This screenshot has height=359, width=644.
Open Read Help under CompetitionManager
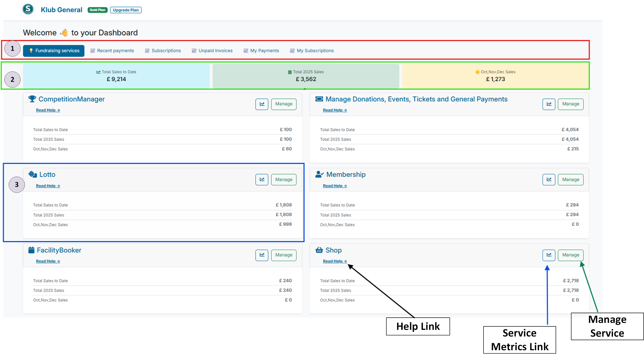(48, 110)
